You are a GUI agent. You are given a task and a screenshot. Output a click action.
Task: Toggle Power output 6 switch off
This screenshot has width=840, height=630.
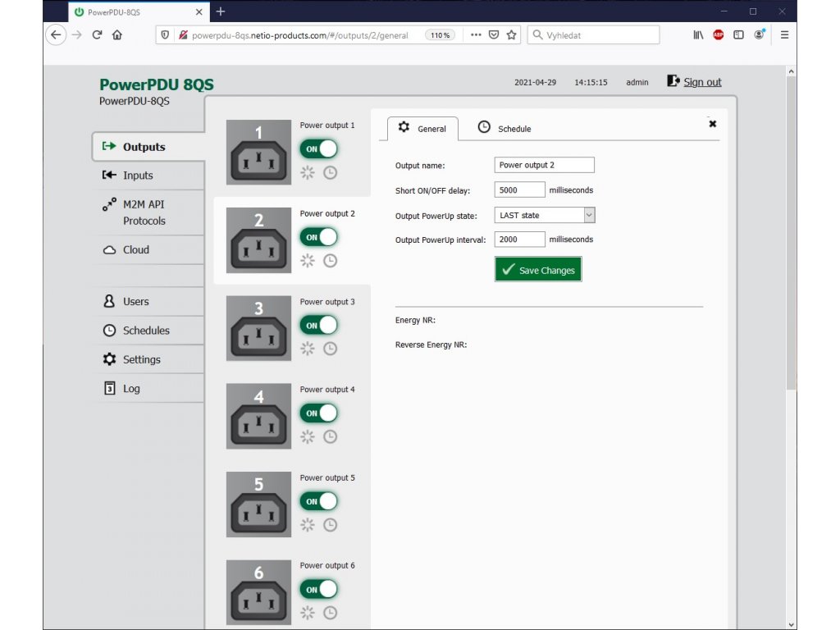(319, 589)
